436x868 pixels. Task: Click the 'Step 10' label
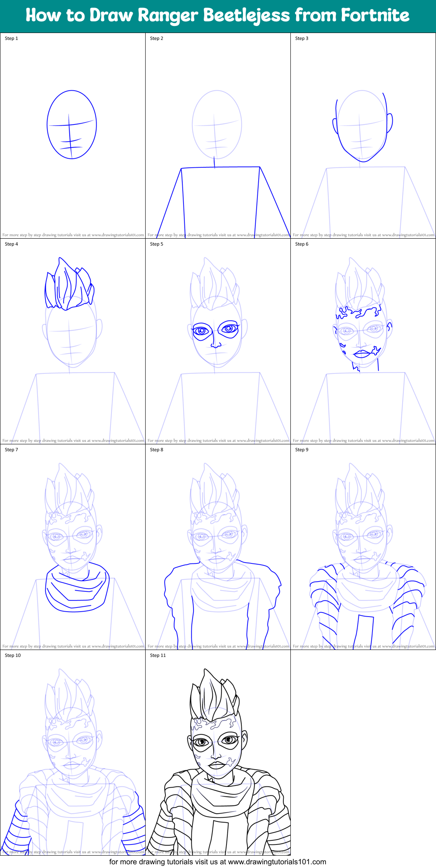click(x=13, y=655)
